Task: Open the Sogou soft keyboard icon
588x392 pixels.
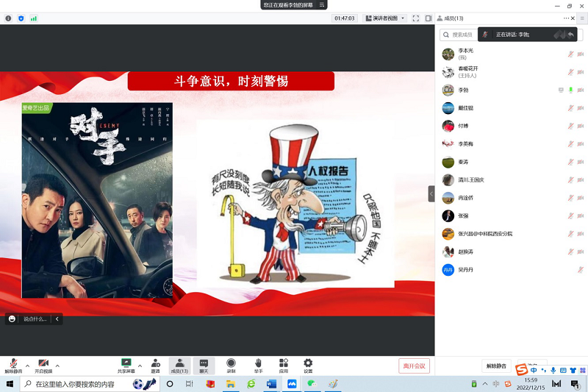Action: pos(563,370)
